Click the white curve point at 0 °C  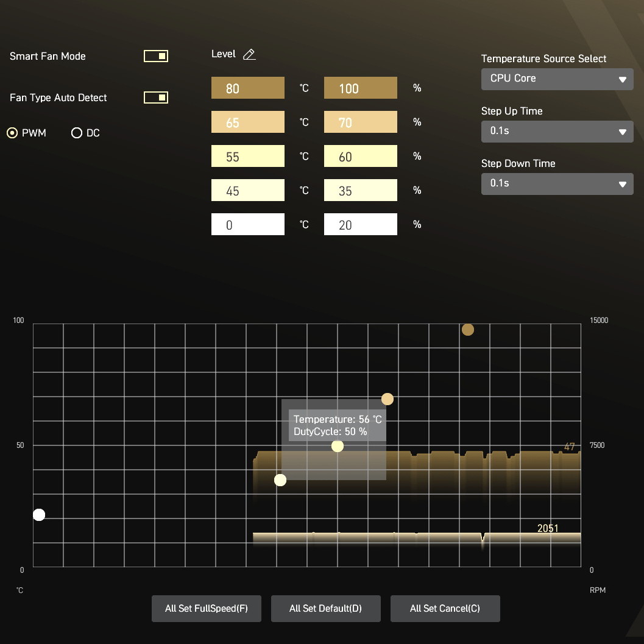click(39, 515)
